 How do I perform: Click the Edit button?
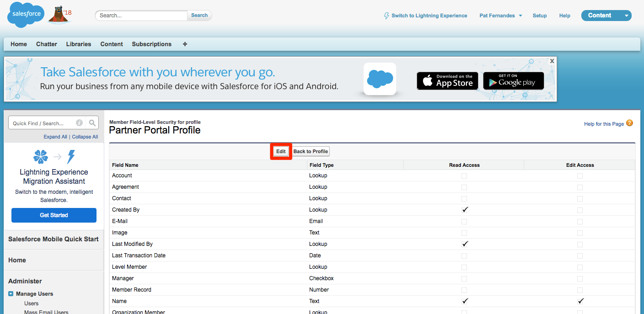281,151
